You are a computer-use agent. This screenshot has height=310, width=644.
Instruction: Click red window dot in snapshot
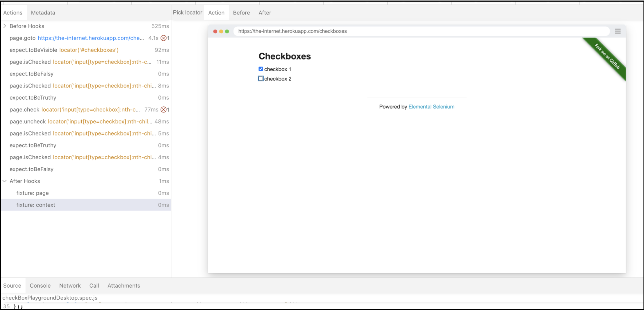[215, 31]
